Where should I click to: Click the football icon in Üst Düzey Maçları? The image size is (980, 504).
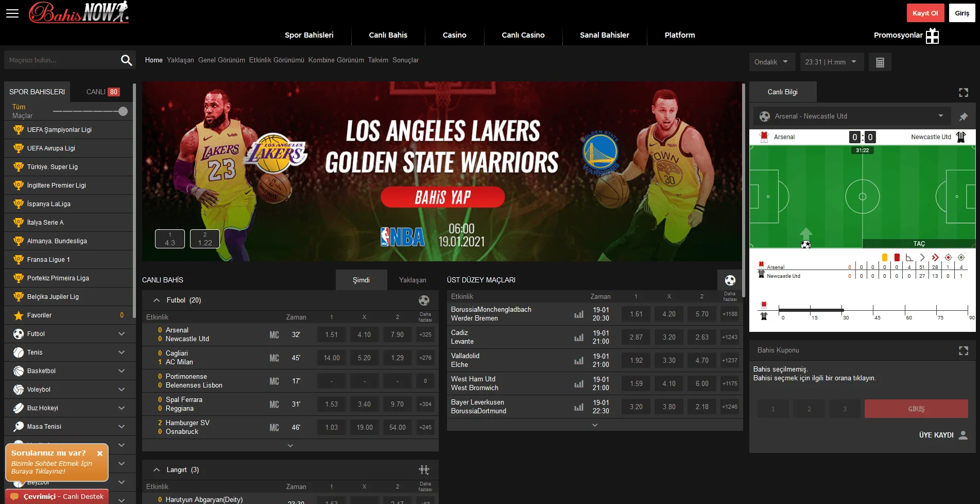pyautogui.click(x=730, y=280)
